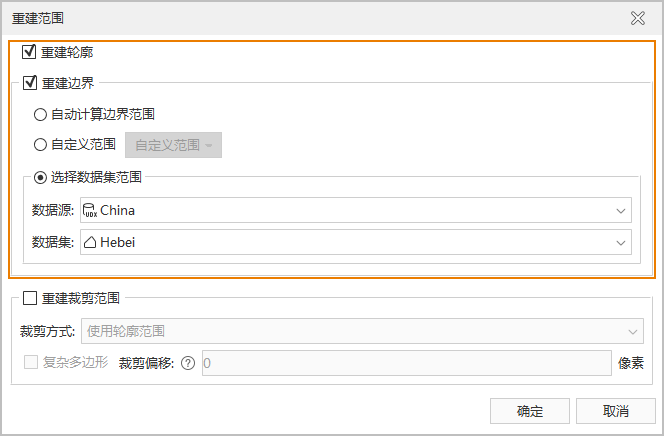Toggle the 重建边界 checkbox

(x=29, y=83)
